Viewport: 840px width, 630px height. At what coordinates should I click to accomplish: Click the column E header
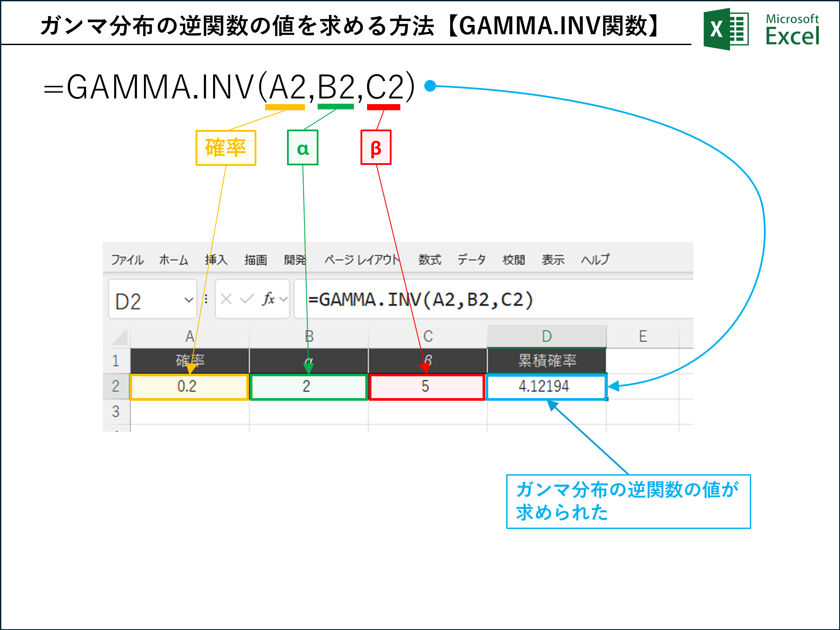tap(643, 336)
